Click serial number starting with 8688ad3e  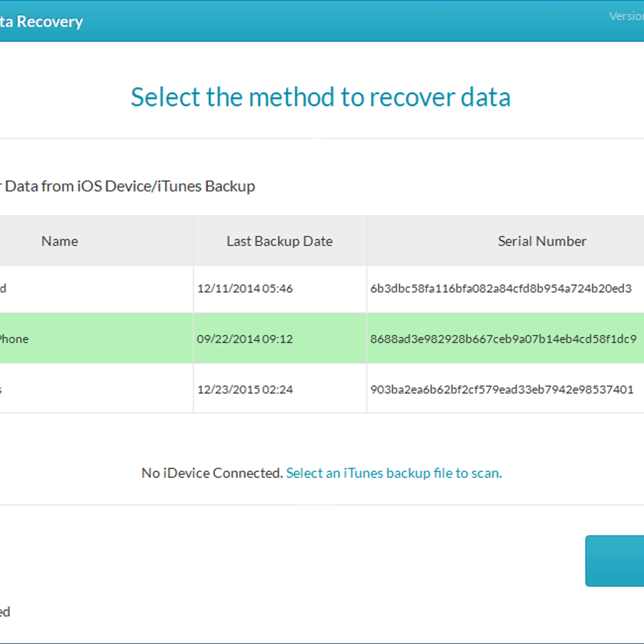tap(504, 339)
